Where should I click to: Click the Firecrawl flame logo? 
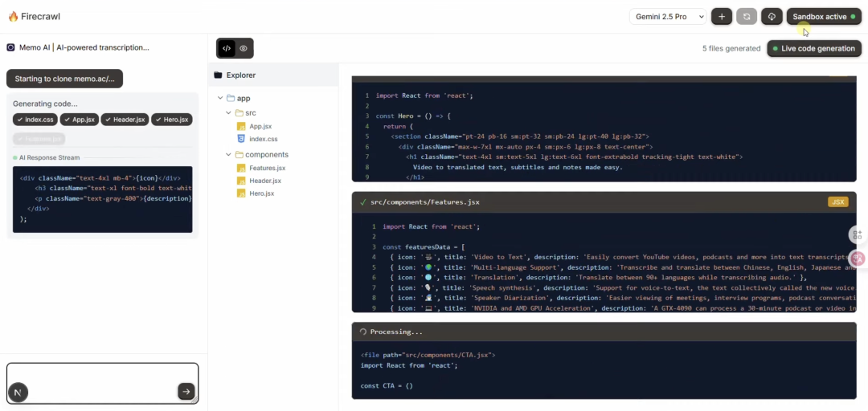(13, 17)
